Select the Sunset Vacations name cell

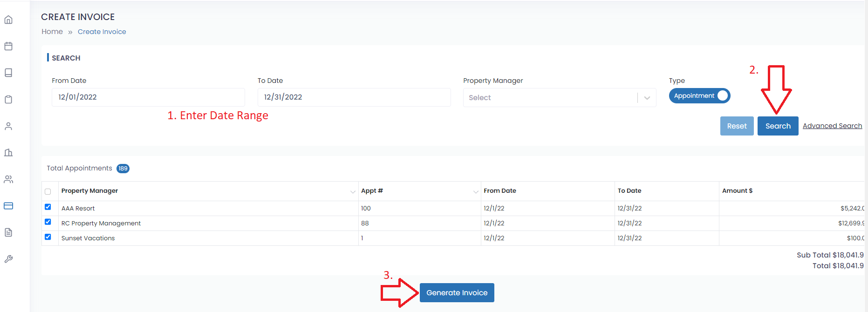click(208, 238)
